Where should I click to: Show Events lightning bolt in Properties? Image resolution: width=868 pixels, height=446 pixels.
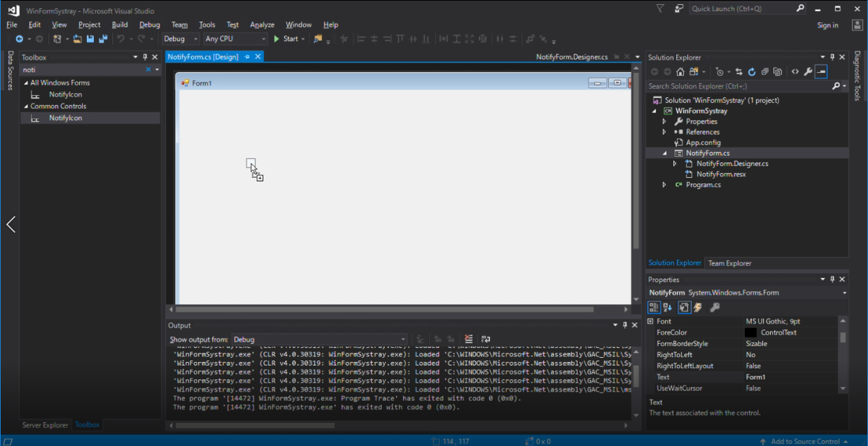pos(698,307)
